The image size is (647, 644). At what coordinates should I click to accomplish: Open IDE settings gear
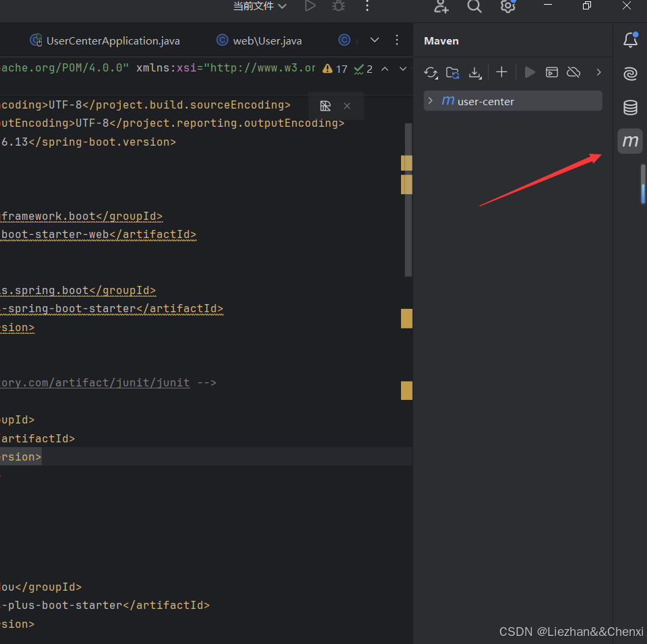508,6
